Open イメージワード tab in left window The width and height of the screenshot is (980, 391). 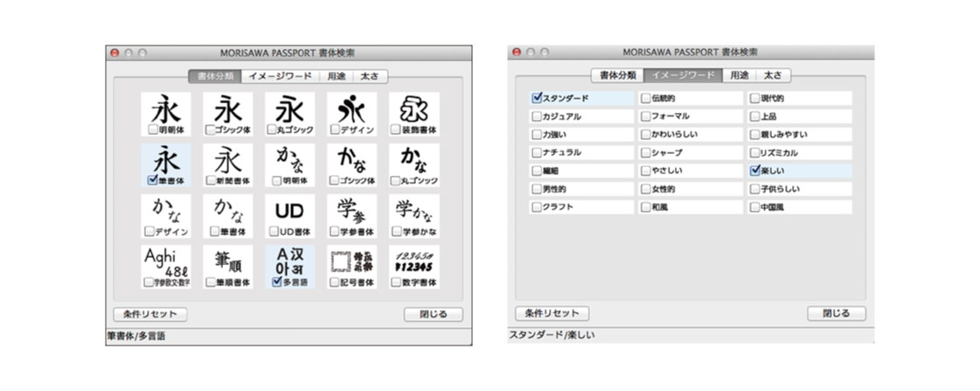coord(280,76)
